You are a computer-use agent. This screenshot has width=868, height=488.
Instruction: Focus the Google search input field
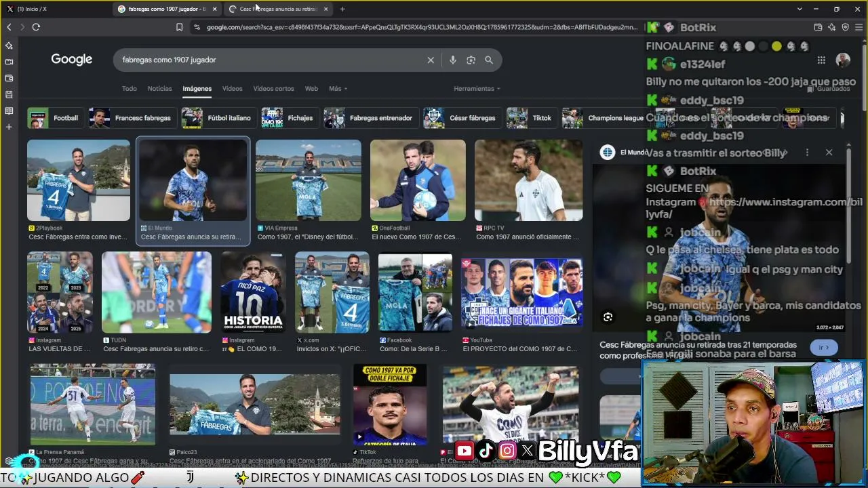click(271, 60)
